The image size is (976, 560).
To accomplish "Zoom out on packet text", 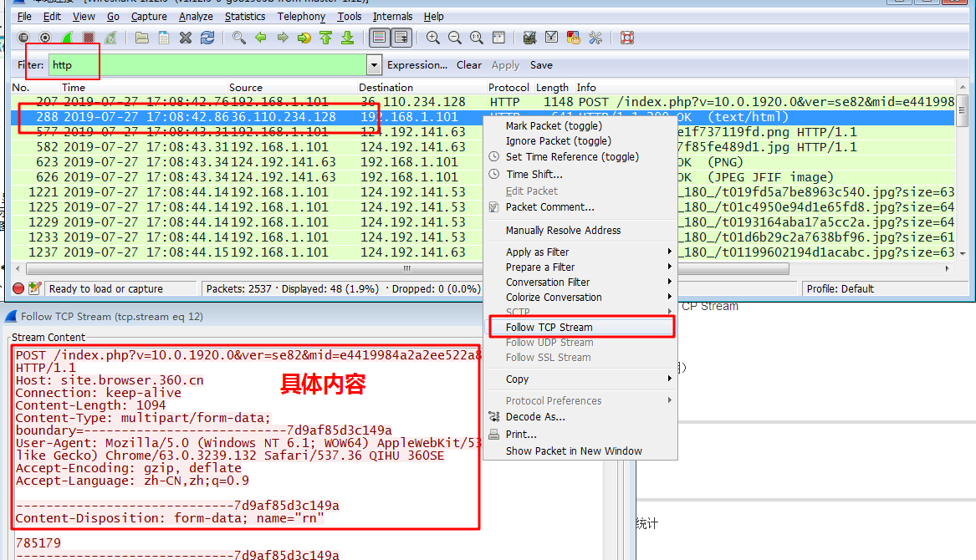I will click(455, 38).
